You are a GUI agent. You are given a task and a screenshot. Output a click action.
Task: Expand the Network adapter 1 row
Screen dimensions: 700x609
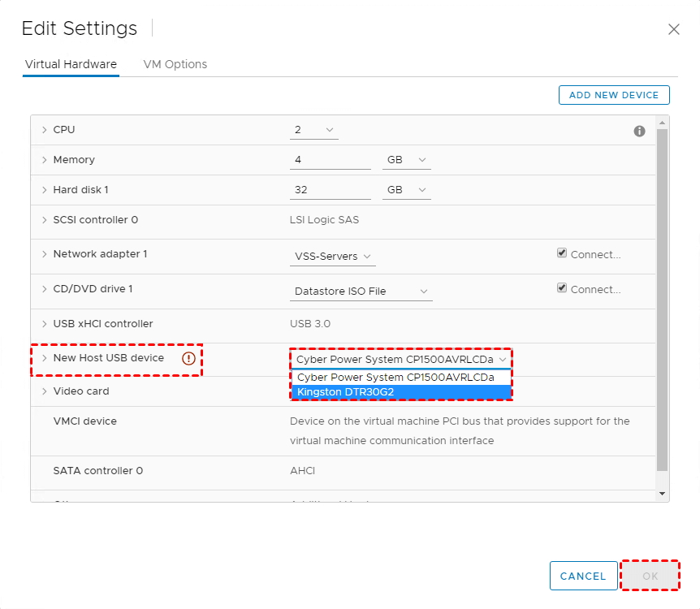point(44,254)
